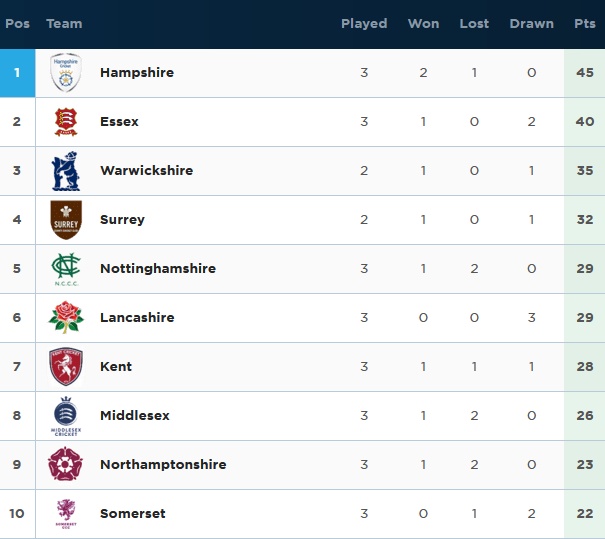Click the Hampshire cricket crest icon
This screenshot has width=605, height=539.
click(66, 73)
